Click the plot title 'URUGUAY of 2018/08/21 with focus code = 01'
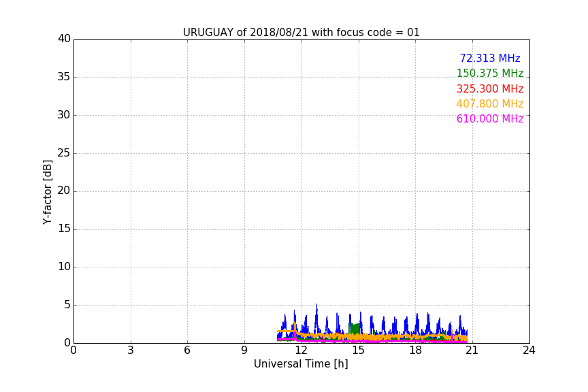 (x=301, y=32)
